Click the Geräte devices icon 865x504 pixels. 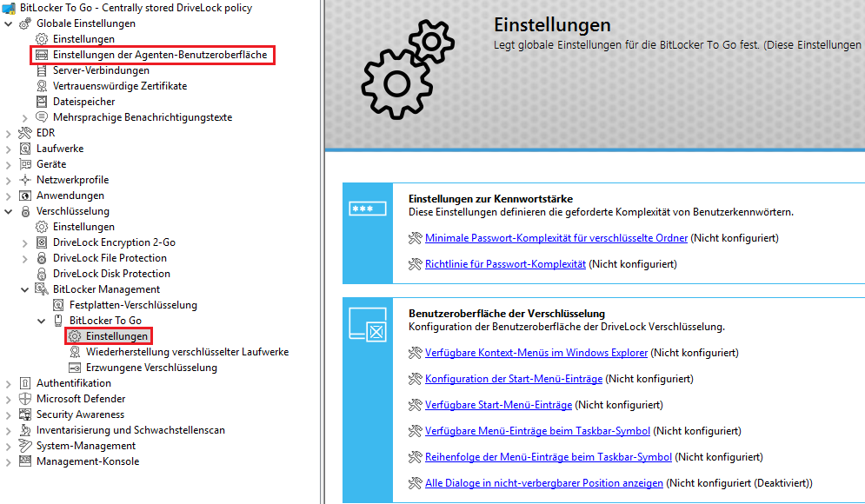[25, 164]
